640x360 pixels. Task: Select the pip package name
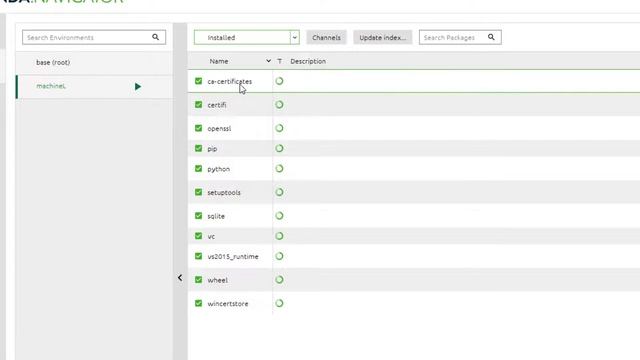tap(212, 149)
